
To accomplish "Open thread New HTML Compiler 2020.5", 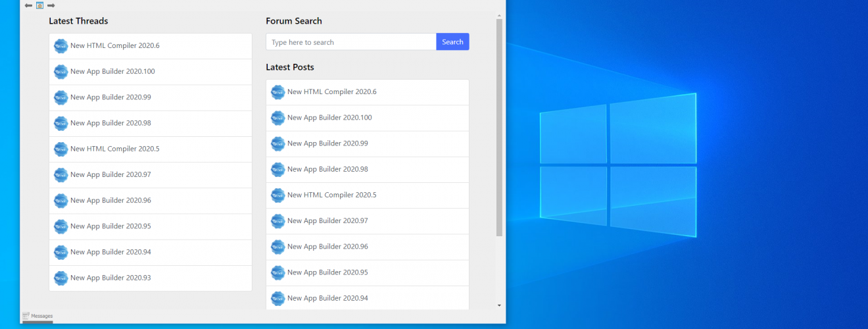I will tap(115, 149).
